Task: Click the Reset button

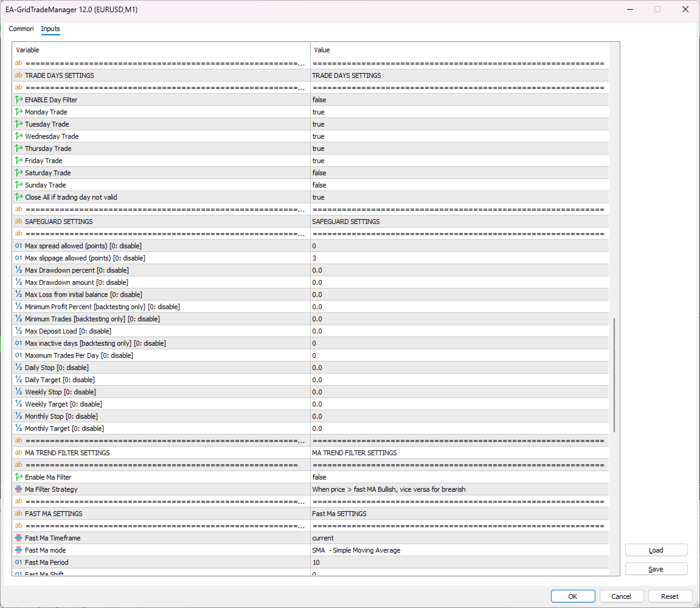Action: pos(670,596)
